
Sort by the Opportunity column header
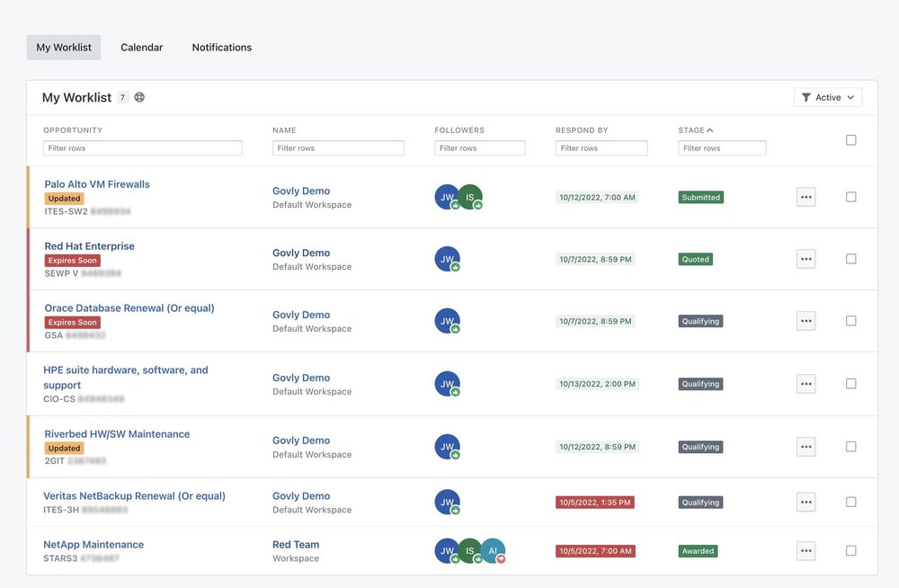click(x=73, y=130)
